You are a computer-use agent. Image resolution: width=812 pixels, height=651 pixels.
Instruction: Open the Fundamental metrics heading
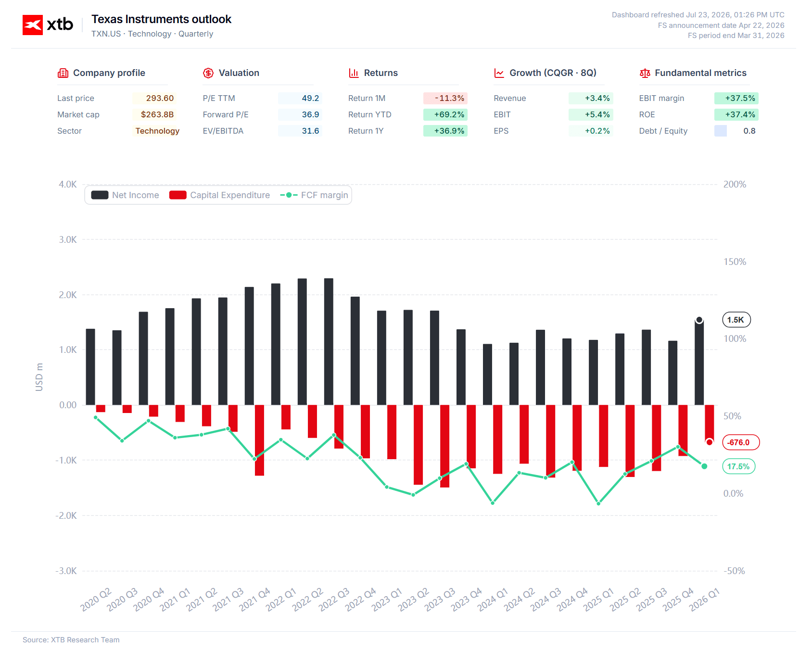pyautogui.click(x=701, y=73)
